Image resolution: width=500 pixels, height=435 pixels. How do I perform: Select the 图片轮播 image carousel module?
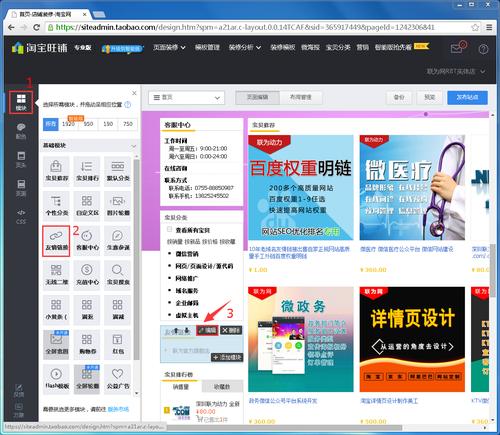(x=118, y=205)
